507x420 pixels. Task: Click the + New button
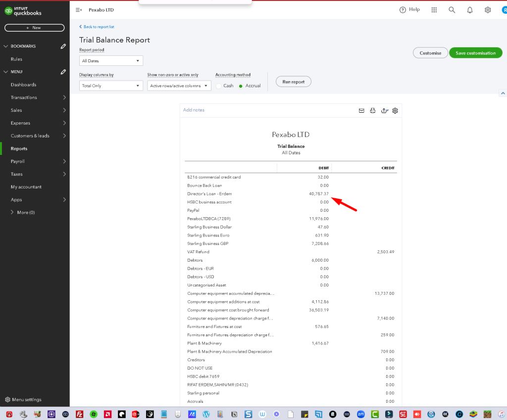coord(34,28)
